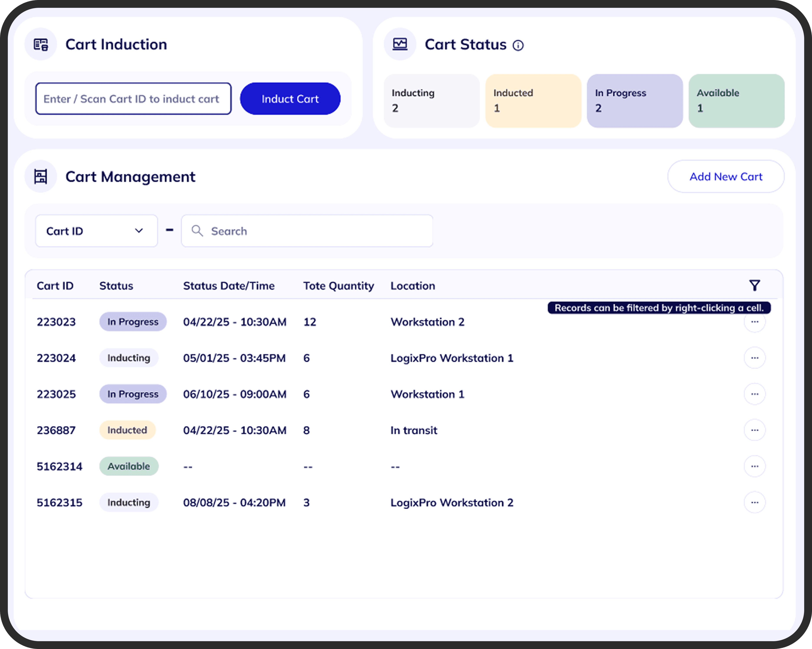The height and width of the screenshot is (649, 812).
Task: Click the Status column header
Action: 116,286
